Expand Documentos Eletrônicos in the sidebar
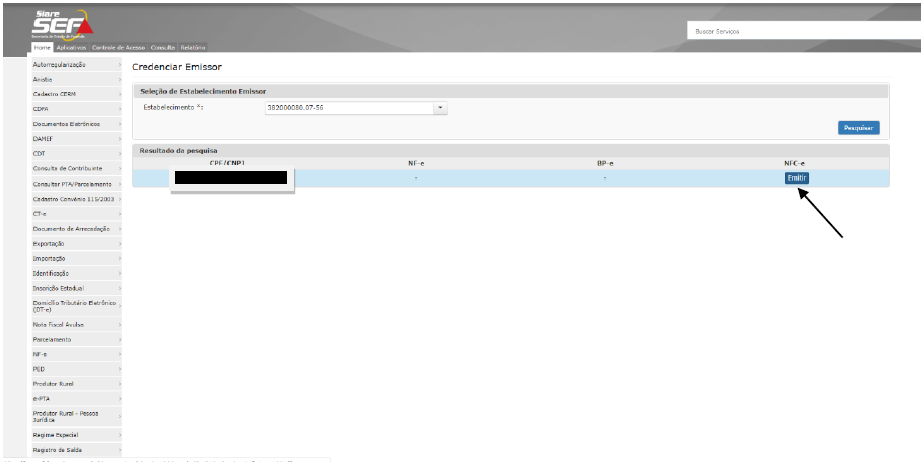This screenshot has height=462, width=923. [x=76, y=124]
